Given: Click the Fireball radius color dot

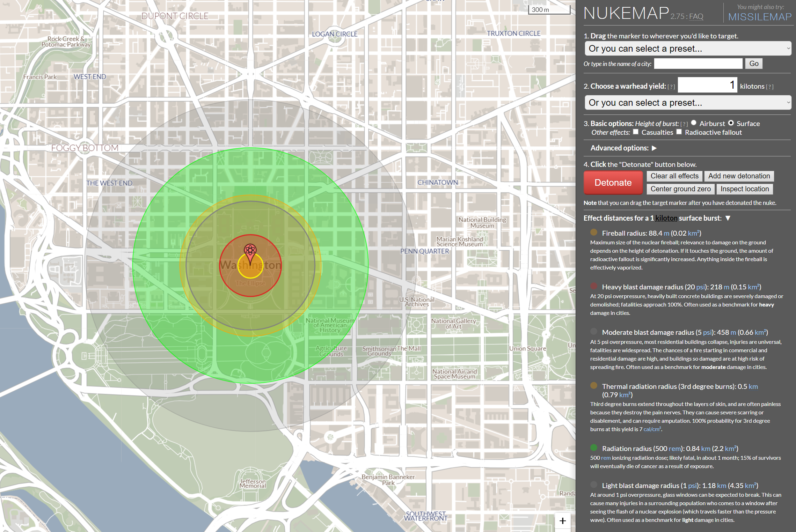Looking at the screenshot, I should [x=593, y=232].
